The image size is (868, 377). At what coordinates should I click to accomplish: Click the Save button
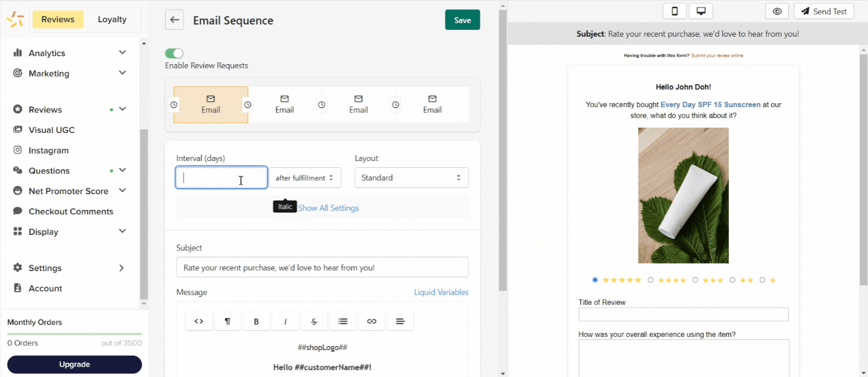(x=462, y=20)
